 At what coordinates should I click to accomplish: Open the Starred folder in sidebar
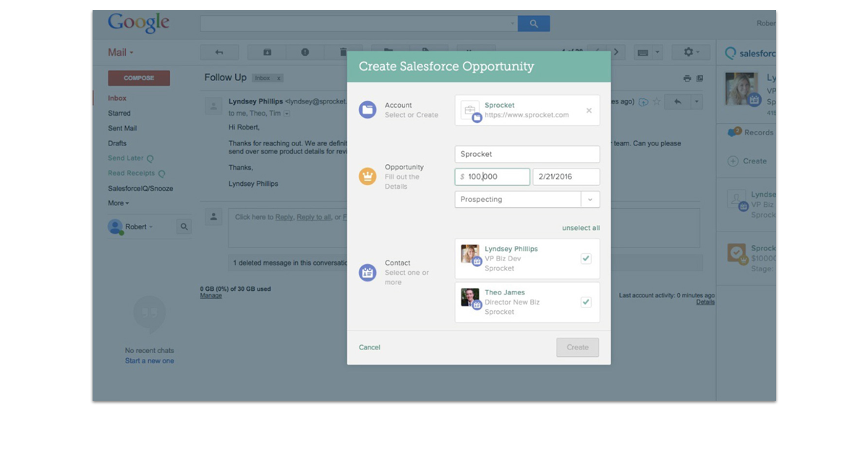coord(119,113)
